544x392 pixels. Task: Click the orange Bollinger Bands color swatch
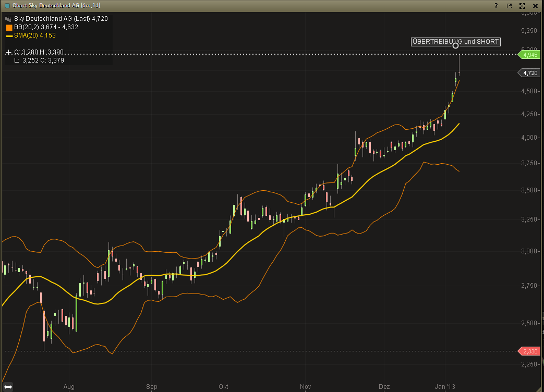pos(9,27)
